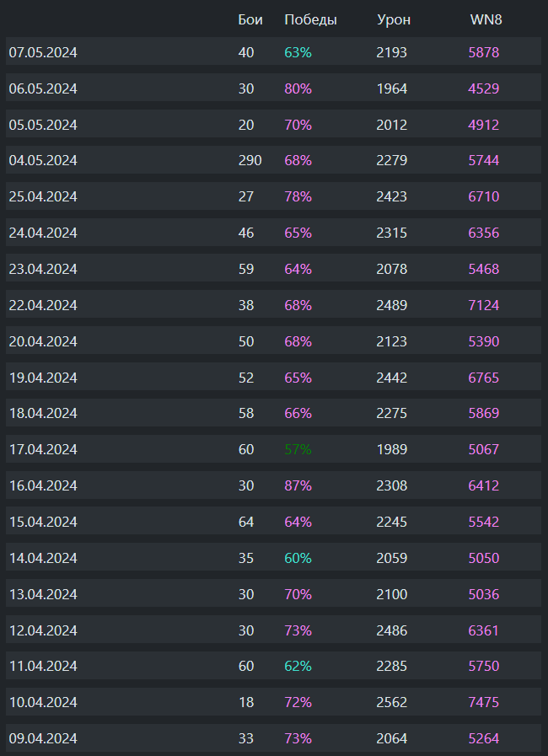Open the 07.05.2024 session row
This screenshot has height=756, width=548.
[x=43, y=52]
